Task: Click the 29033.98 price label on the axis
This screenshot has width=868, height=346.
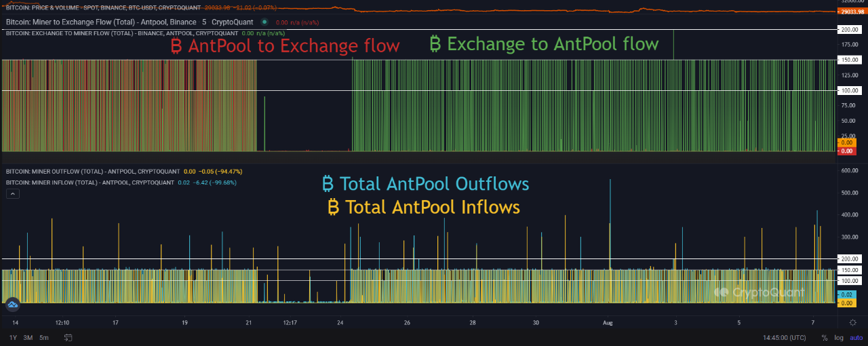Action: tap(851, 12)
